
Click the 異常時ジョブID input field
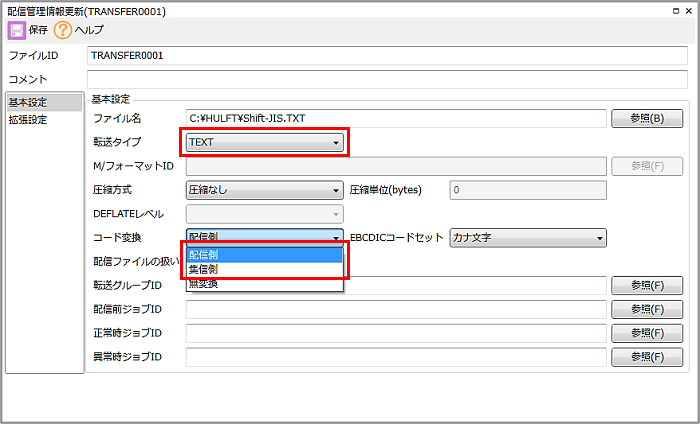click(396, 357)
